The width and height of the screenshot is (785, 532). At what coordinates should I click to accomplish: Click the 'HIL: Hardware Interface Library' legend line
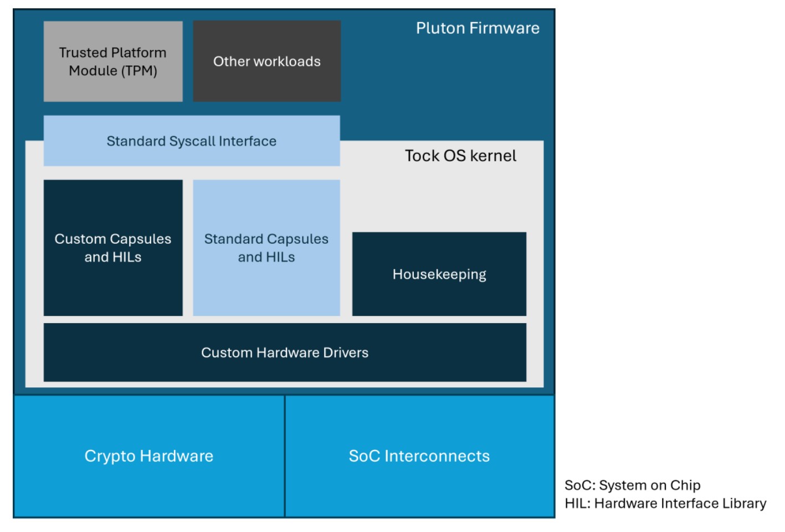(665, 504)
